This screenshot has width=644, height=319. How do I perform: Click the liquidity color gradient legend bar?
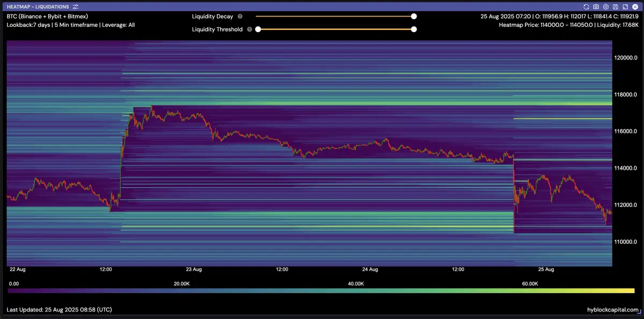(x=321, y=291)
